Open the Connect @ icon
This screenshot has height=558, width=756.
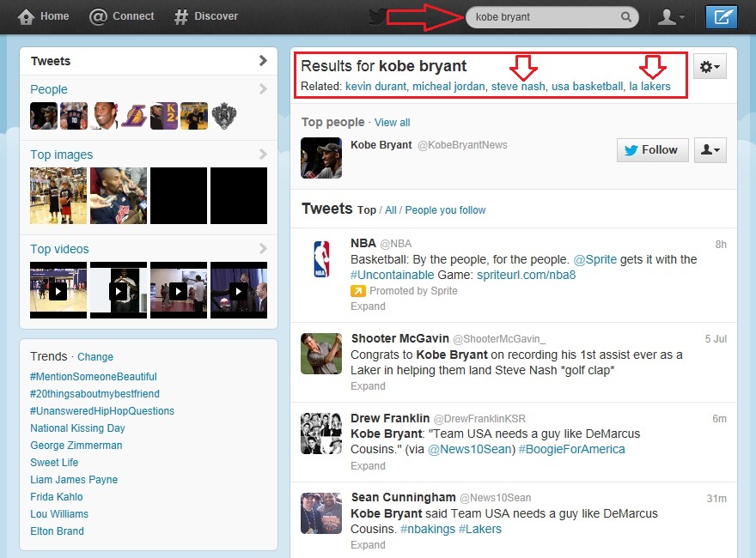pyautogui.click(x=99, y=16)
